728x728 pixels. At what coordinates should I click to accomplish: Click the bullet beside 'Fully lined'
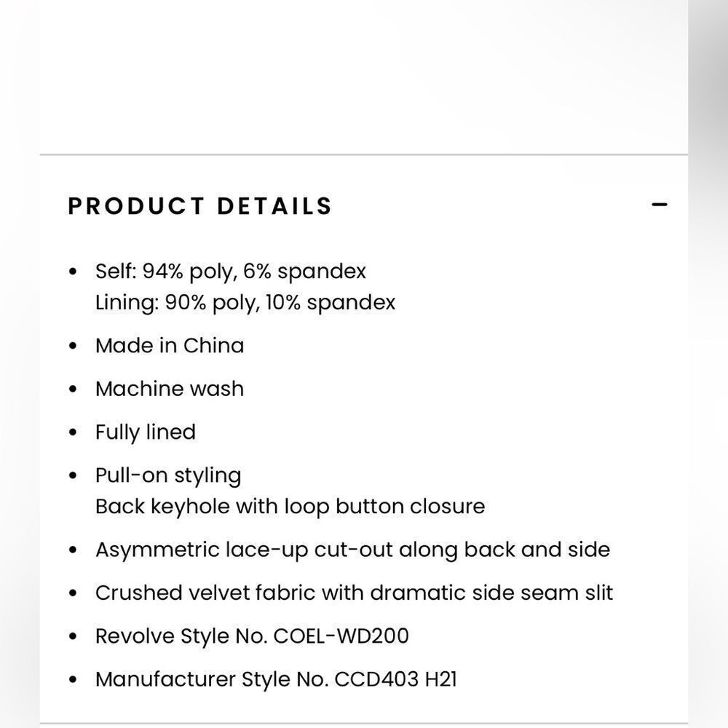click(x=72, y=432)
